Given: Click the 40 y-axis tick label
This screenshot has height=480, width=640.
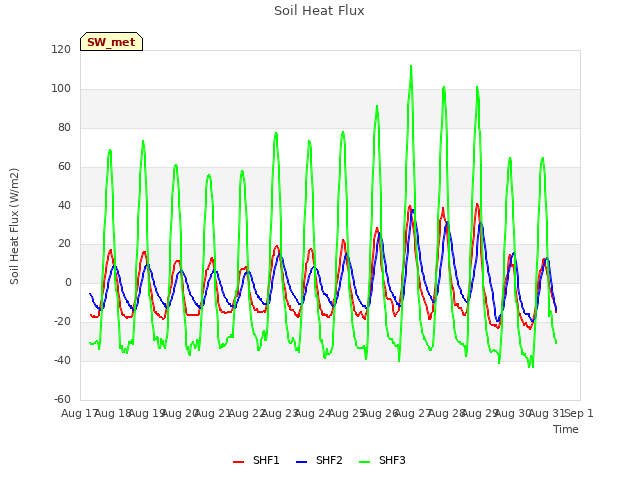Looking at the screenshot, I should pyautogui.click(x=64, y=205).
